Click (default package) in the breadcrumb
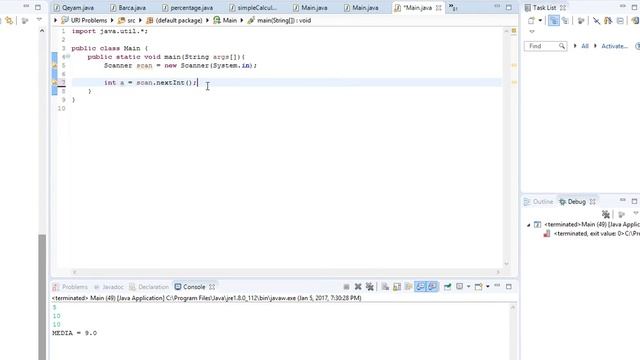Viewport: 640px width, 360px height. click(174, 20)
